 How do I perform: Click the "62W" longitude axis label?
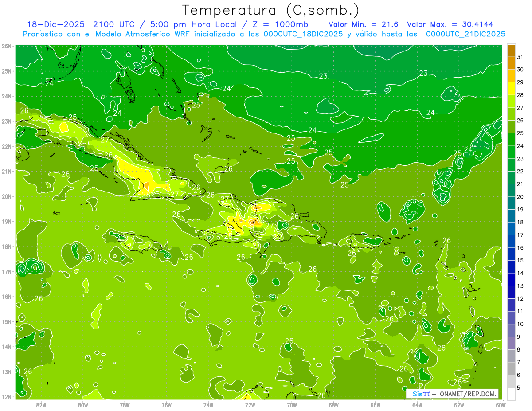458,405
